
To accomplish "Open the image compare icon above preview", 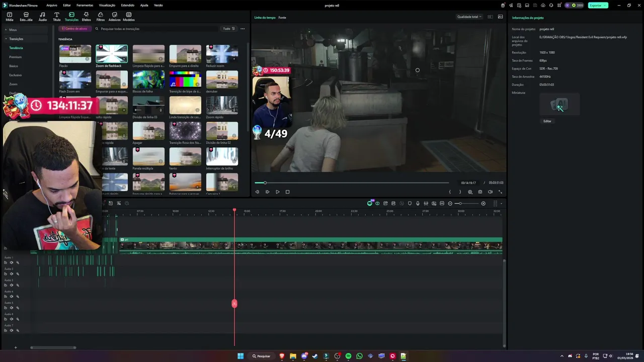I will tap(500, 17).
